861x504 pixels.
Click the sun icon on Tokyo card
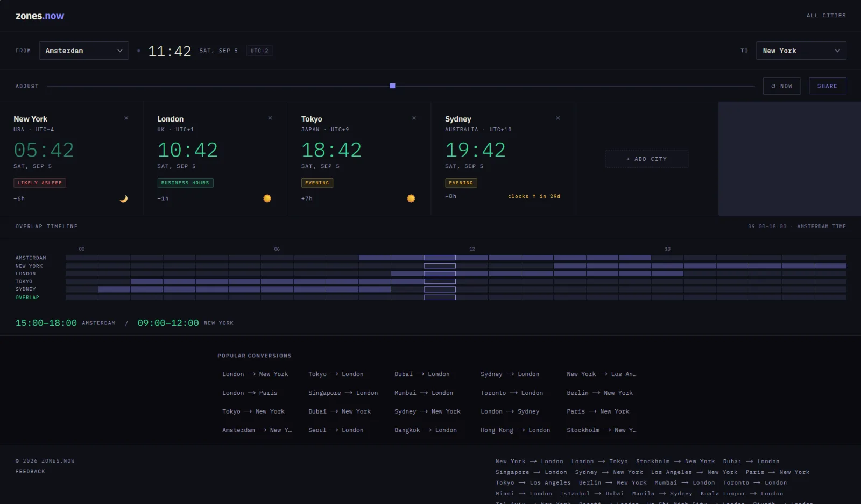411,198
